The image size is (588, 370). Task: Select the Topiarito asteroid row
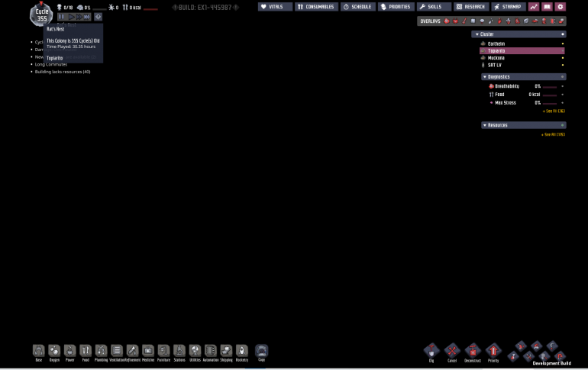(x=522, y=51)
